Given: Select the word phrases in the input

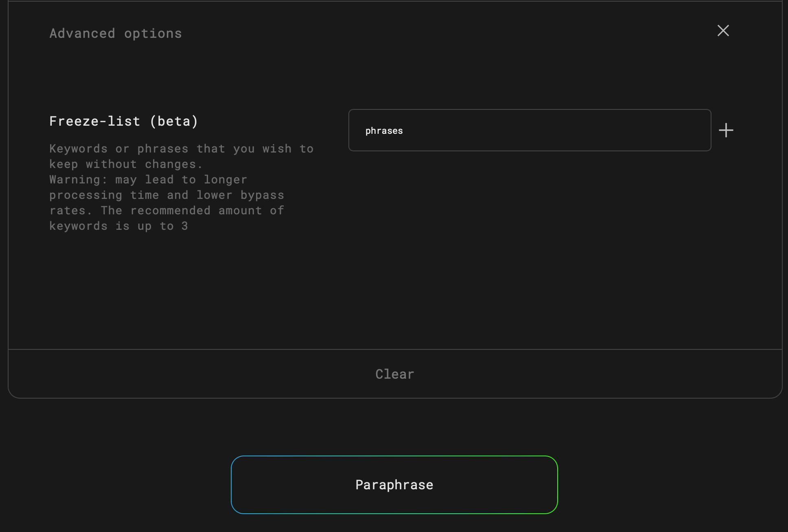Looking at the screenshot, I should click(x=384, y=131).
